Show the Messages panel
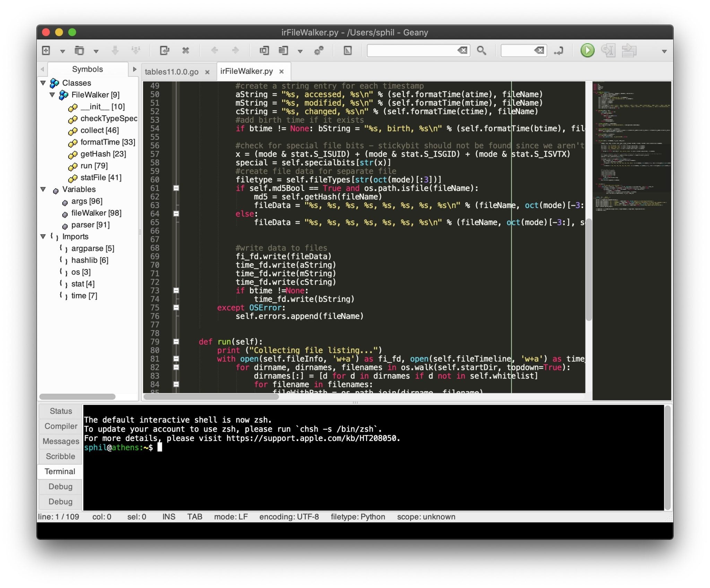 61,441
